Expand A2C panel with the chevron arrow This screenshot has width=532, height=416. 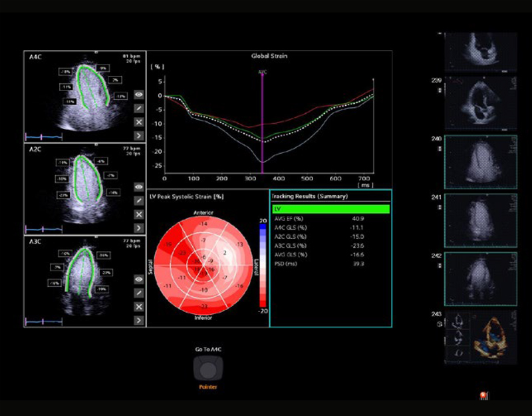[x=139, y=228]
